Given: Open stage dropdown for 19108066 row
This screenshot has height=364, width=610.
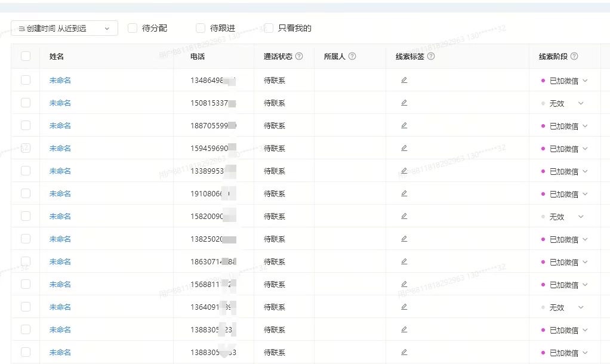Looking at the screenshot, I should pos(565,194).
